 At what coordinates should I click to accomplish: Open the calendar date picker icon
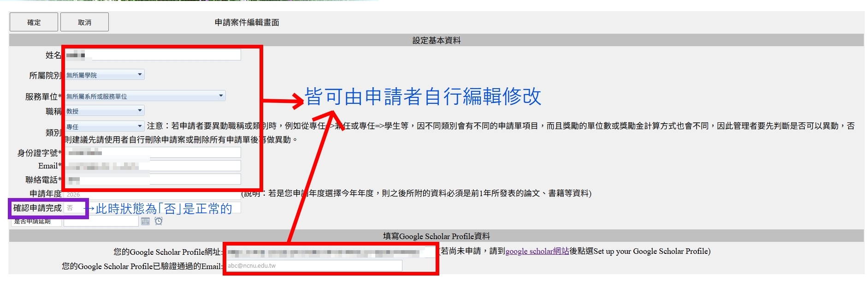[x=146, y=222]
